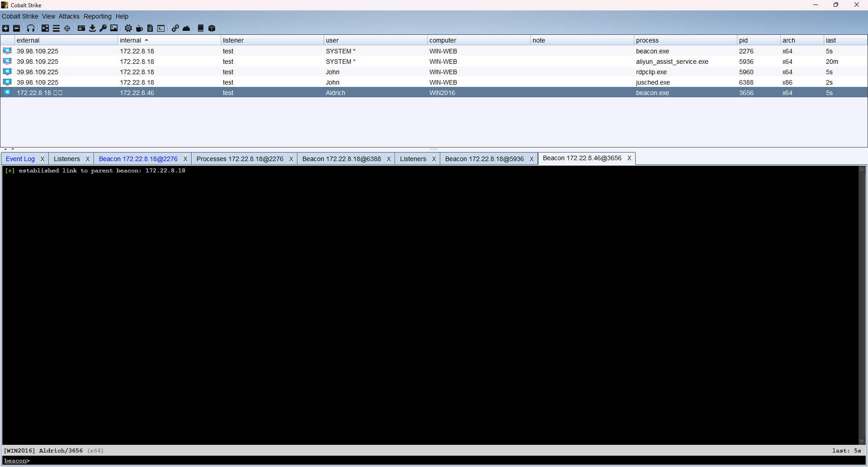Screen dimensions: 868x467
Task: Switch to the Event Log tab
Action: coord(20,159)
